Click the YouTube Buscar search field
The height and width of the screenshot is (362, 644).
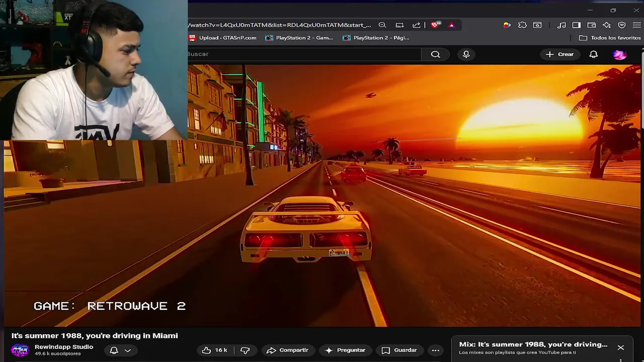[304, 54]
